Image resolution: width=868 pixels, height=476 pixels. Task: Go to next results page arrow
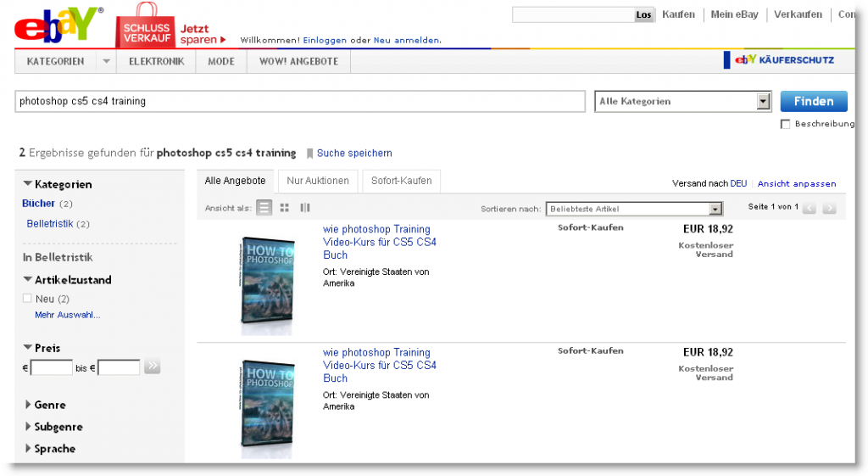(x=829, y=208)
